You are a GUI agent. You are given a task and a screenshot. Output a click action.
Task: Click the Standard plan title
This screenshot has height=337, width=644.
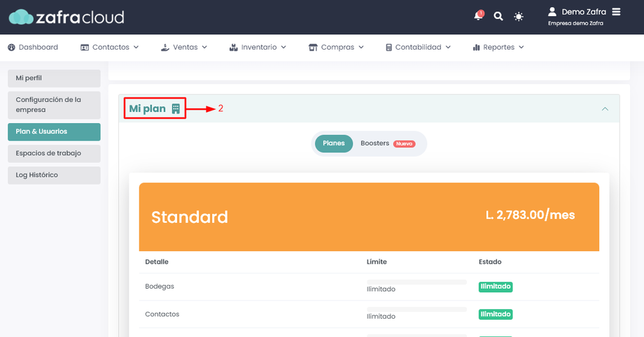click(189, 217)
